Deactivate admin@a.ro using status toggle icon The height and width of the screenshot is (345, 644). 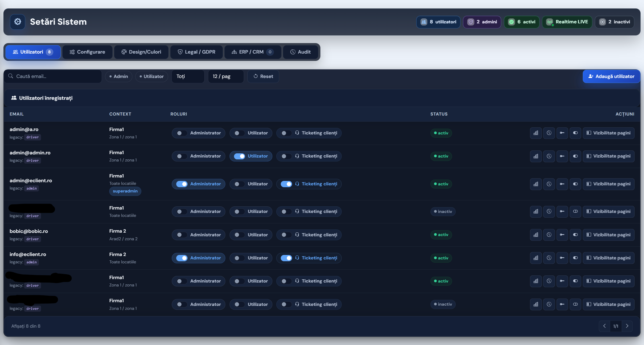575,133
